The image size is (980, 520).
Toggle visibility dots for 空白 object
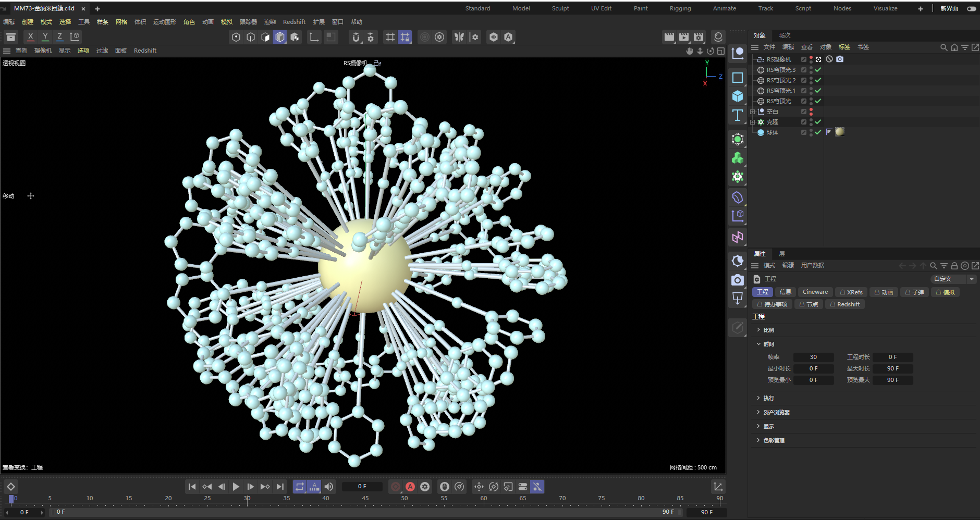811,112
